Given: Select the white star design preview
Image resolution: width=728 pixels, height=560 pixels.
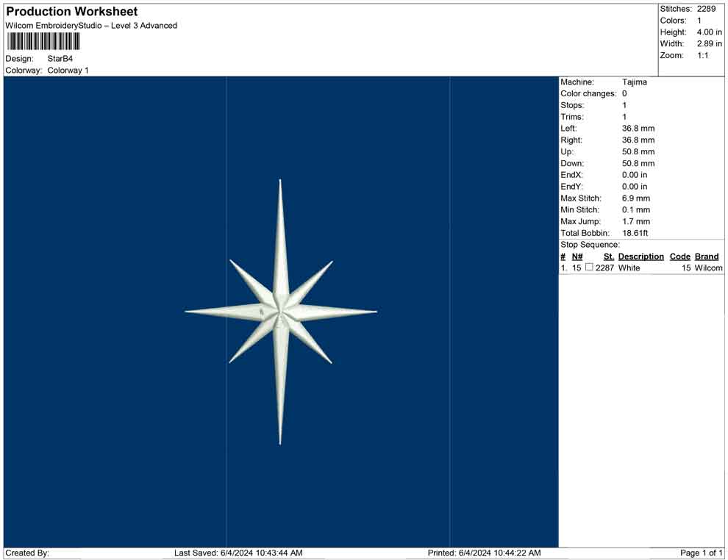Looking at the screenshot, I should (x=280, y=311).
